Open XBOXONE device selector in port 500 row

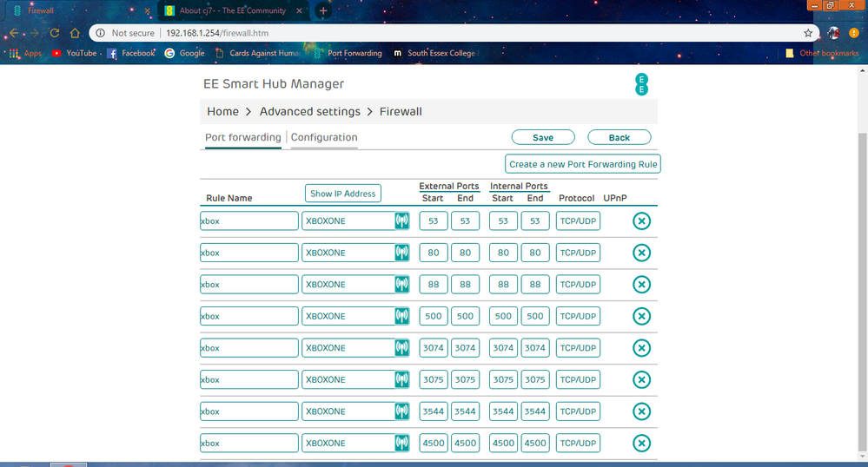coord(348,316)
